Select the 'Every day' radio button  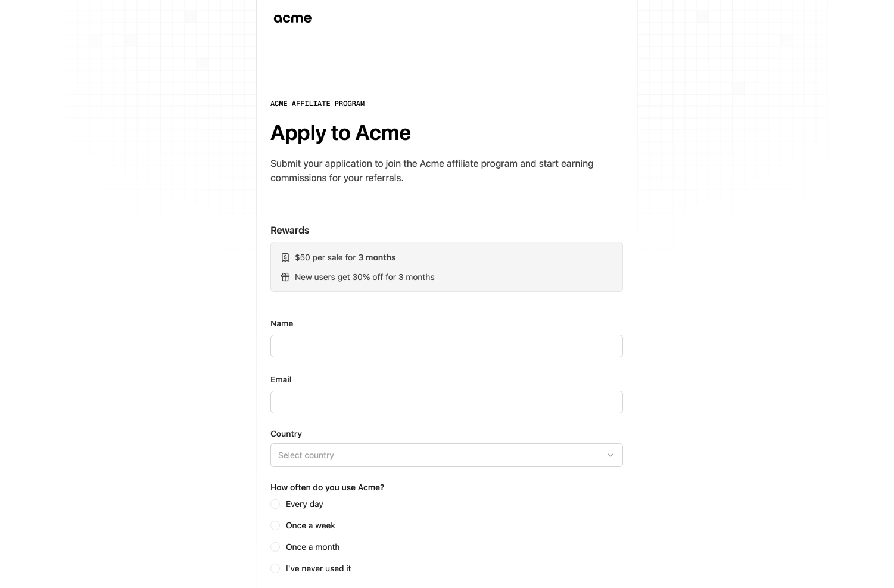275,504
